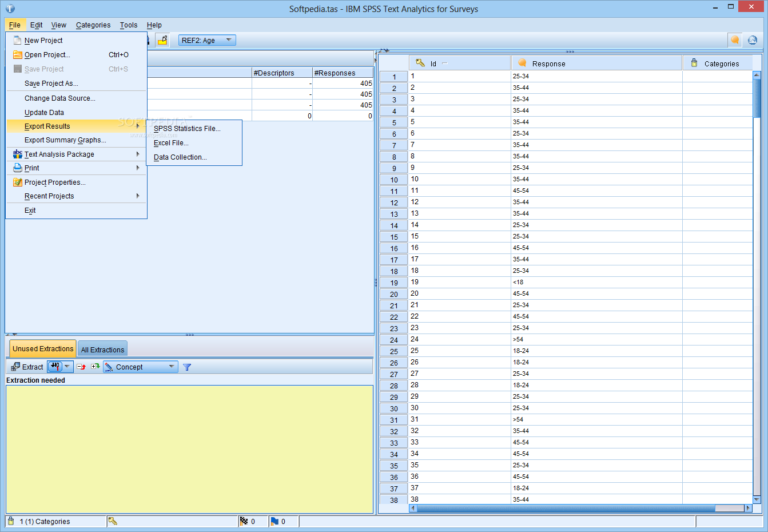Click the yellow lock toolbar icon beside REF2
This screenshot has width=768, height=532.
tap(162, 40)
